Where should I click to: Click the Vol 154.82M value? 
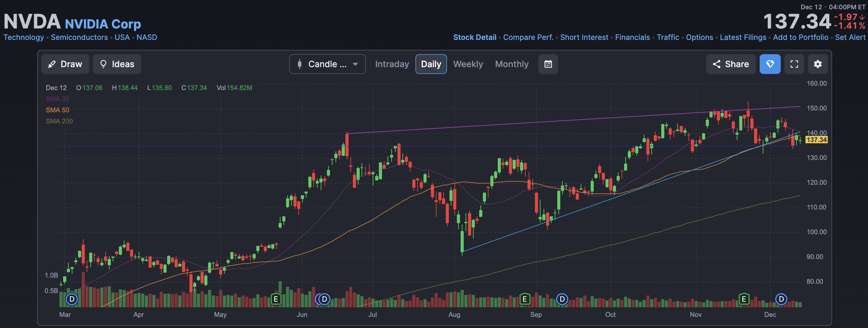pyautogui.click(x=234, y=88)
